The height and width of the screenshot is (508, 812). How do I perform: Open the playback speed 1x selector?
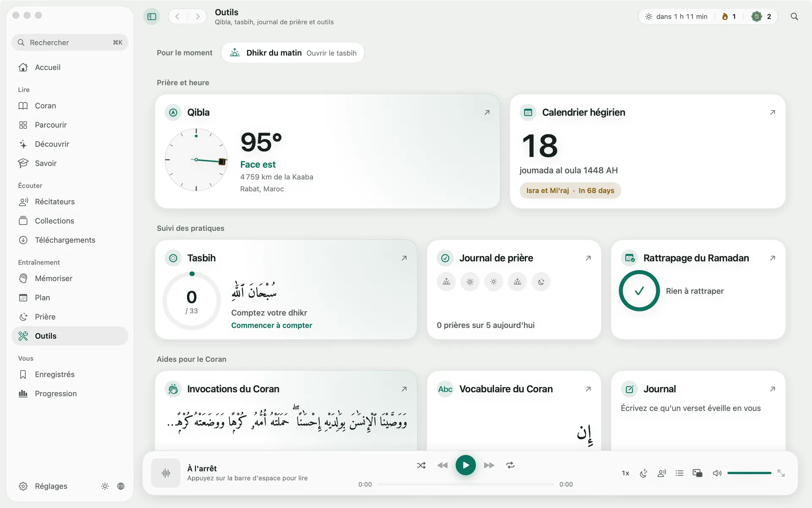click(x=625, y=473)
